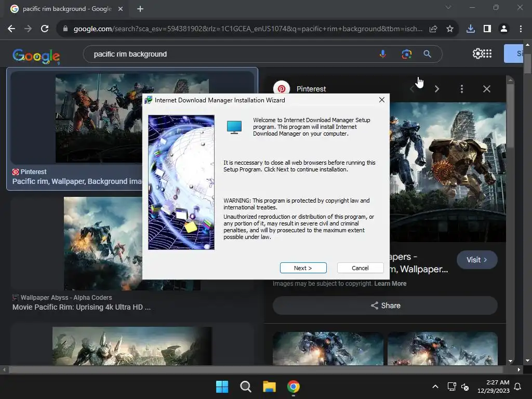Show hidden system tray icons

coord(435,387)
